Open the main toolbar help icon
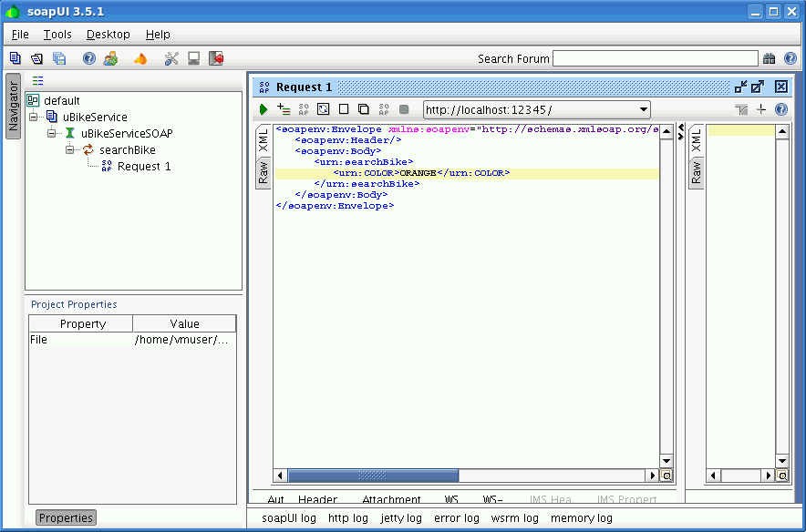The width and height of the screenshot is (806, 532). (x=89, y=58)
